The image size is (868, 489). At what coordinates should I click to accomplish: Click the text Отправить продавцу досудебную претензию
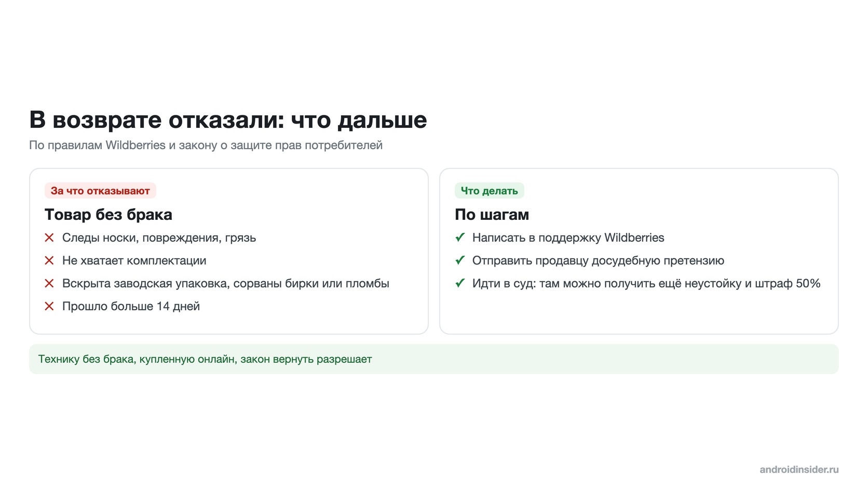pyautogui.click(x=598, y=261)
